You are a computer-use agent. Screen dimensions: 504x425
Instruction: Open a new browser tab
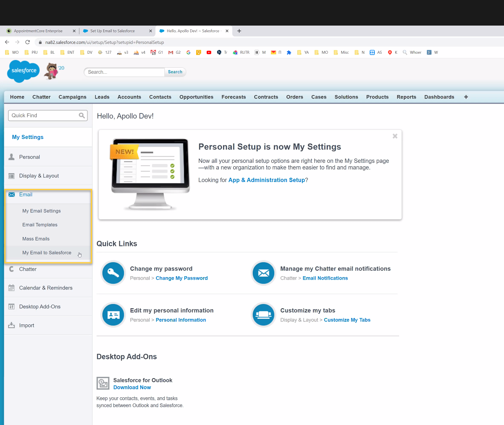[239, 31]
